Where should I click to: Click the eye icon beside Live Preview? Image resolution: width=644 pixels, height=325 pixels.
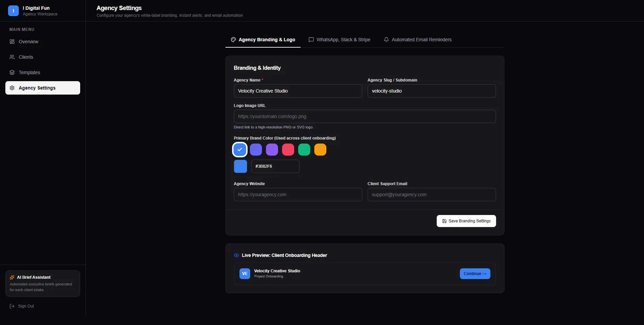click(x=236, y=255)
